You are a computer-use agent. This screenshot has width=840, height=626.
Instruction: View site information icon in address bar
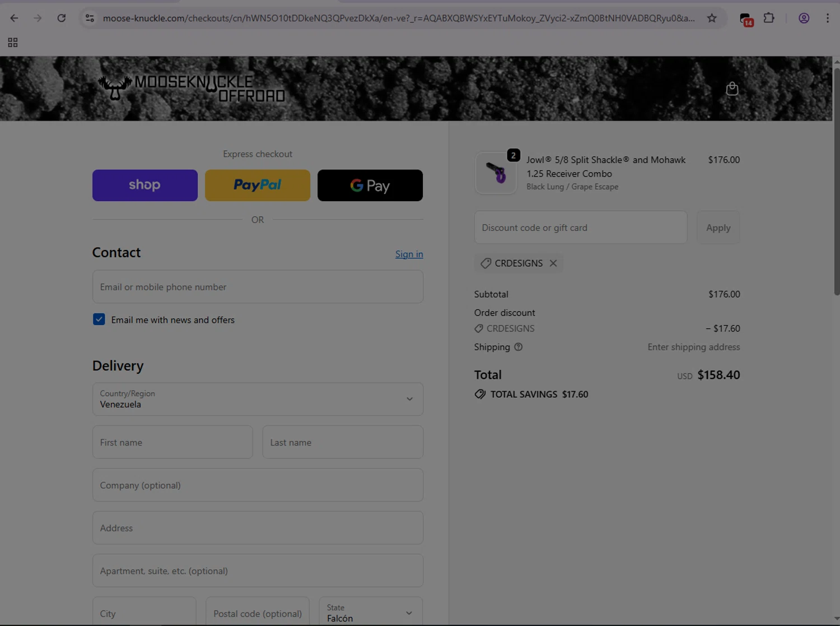[x=90, y=18]
